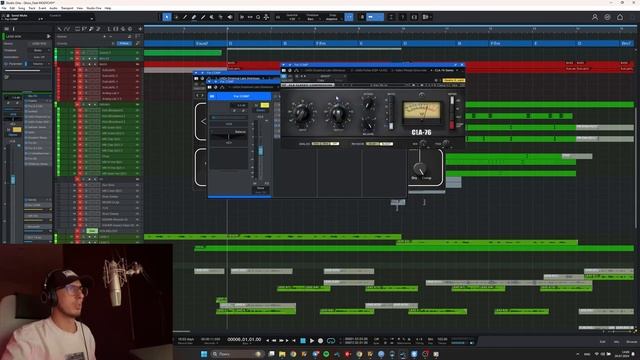Click the return-to-zero transport arrow
The height and width of the screenshot is (360, 640).
(294, 340)
